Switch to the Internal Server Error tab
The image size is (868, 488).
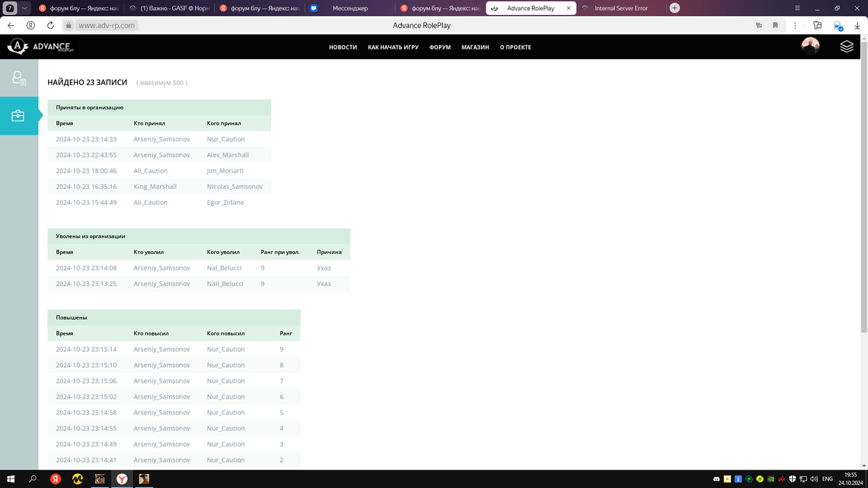(x=620, y=8)
